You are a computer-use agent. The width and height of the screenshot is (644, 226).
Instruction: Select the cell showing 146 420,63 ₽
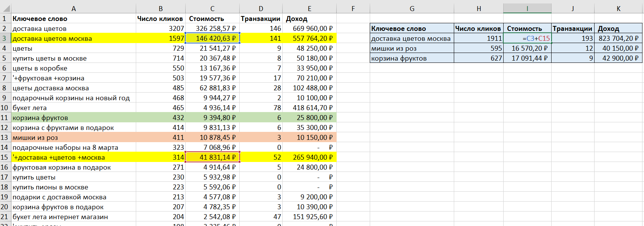click(212, 38)
